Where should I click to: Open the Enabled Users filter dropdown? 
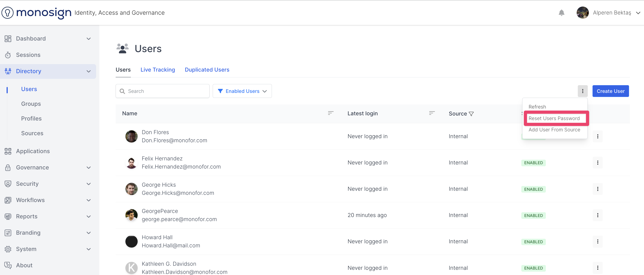tap(242, 91)
